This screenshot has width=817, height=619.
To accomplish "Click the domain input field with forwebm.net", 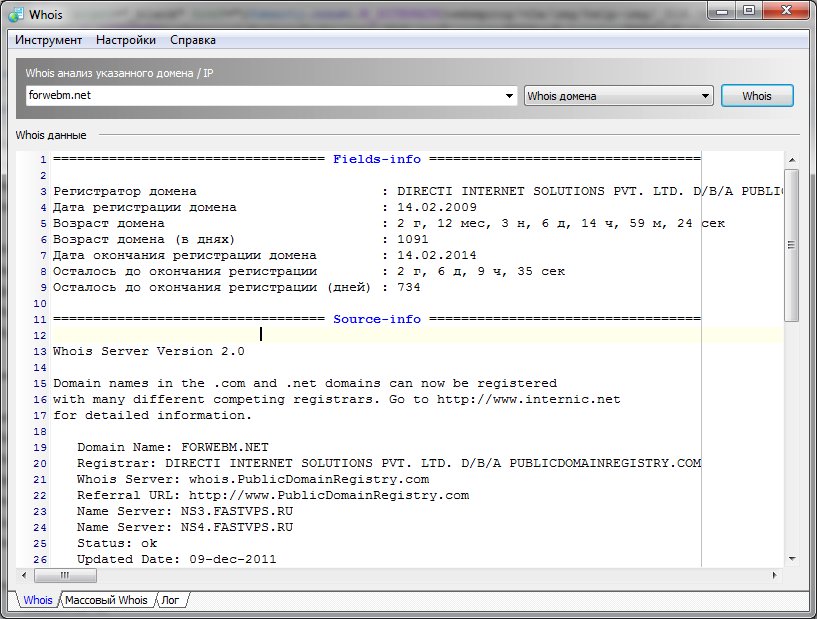I will coord(265,96).
